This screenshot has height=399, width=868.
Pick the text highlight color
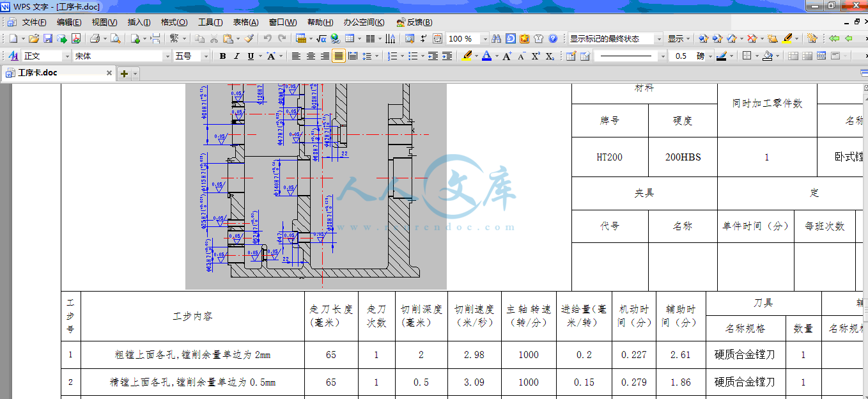(467, 56)
